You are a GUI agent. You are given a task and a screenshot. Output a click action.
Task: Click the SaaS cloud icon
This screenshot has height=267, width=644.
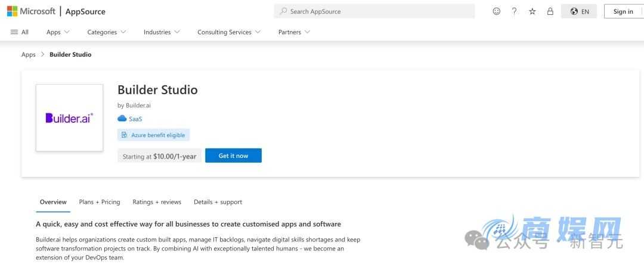tap(122, 119)
